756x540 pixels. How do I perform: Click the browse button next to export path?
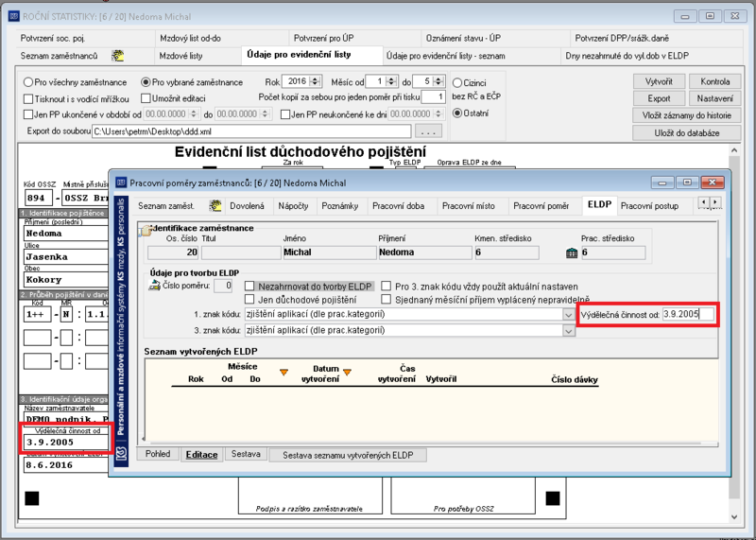click(428, 131)
